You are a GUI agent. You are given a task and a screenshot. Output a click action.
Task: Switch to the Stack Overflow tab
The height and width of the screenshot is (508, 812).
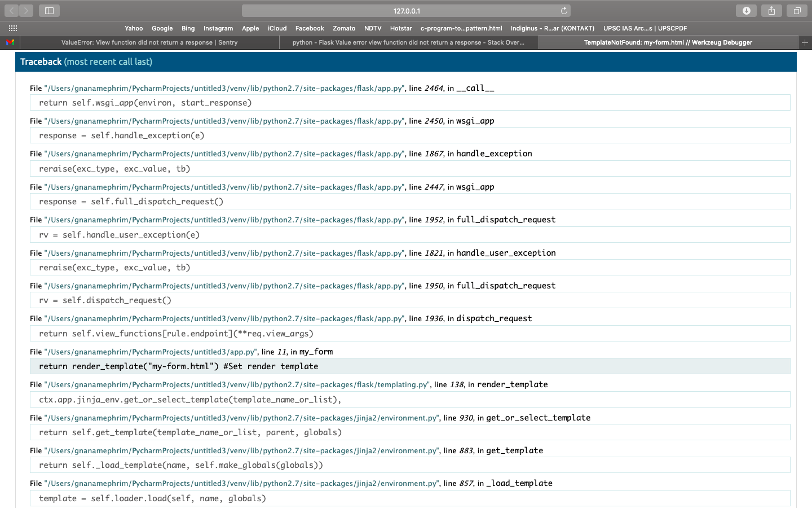click(x=408, y=42)
